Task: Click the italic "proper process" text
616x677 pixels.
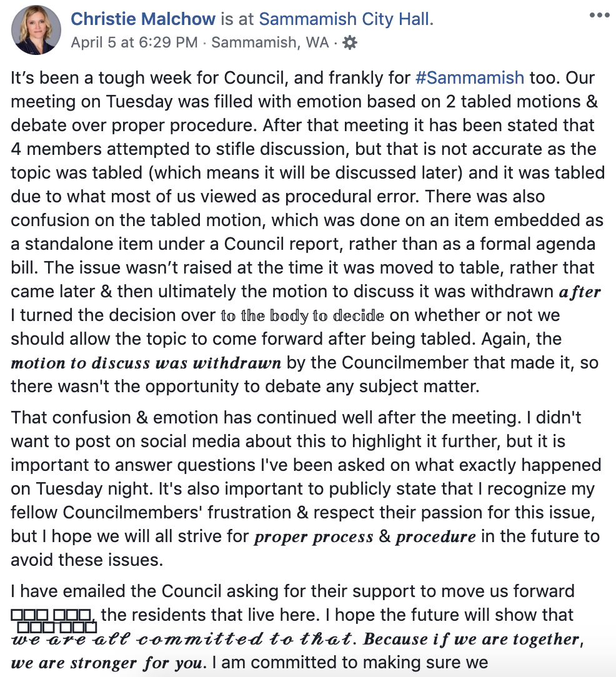Action: click(313, 537)
